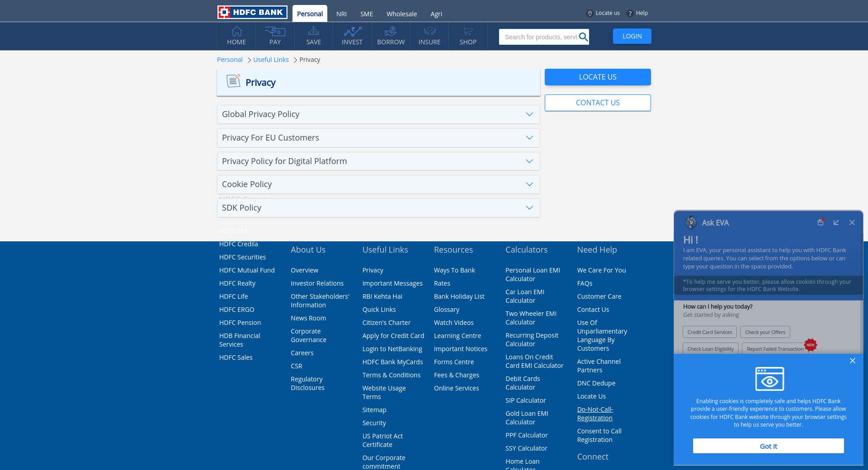Click the search magnifier icon
Screen dimensions: 868x470
coord(583,37)
